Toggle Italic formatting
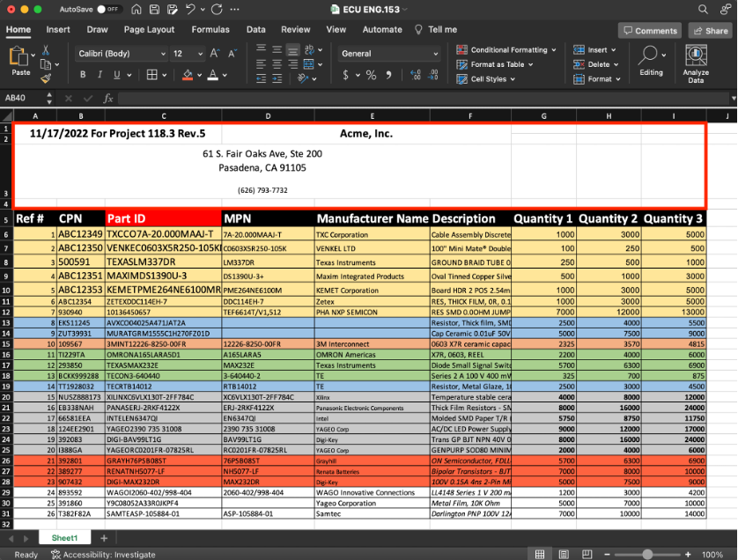 coord(100,74)
